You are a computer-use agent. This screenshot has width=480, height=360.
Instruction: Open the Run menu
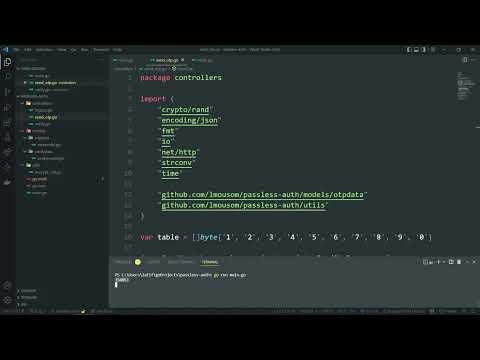coord(85,50)
